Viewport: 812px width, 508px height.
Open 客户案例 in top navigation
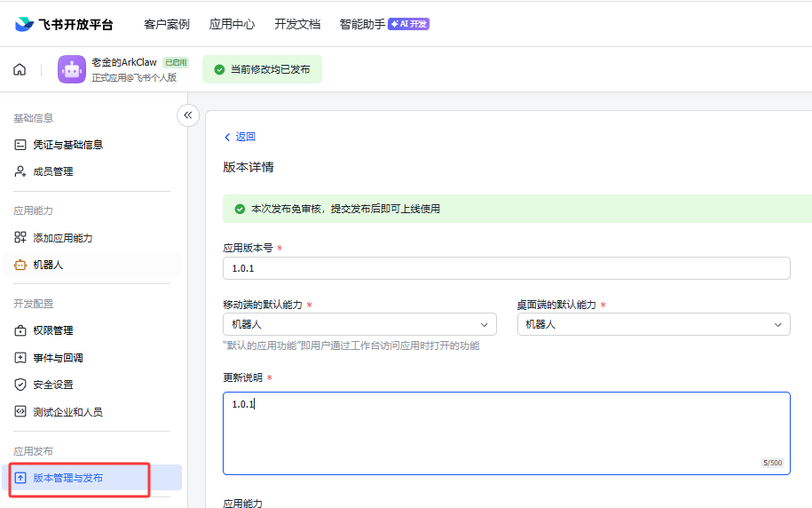[167, 24]
